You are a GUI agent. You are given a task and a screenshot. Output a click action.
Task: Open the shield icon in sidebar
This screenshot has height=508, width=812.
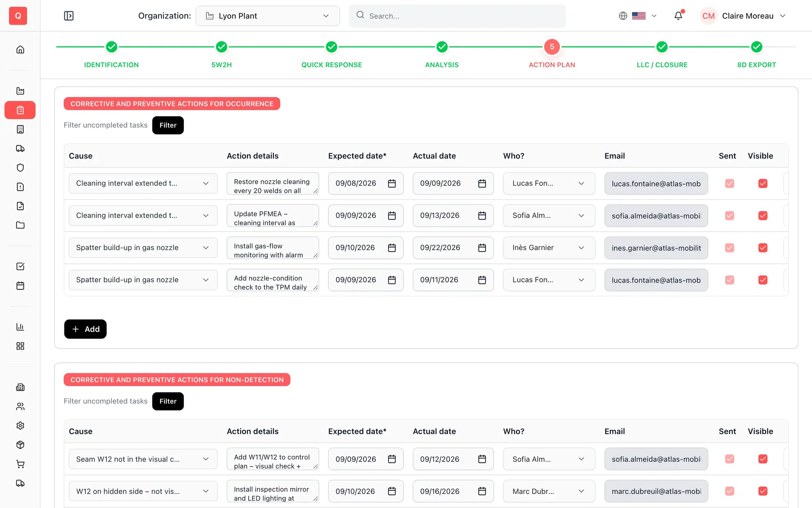click(x=20, y=168)
